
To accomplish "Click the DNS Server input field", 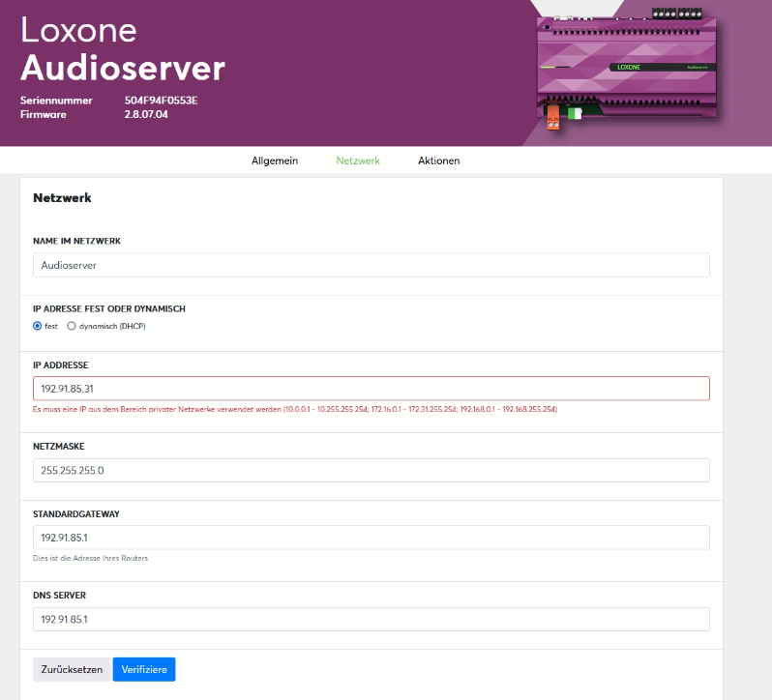I will click(371, 620).
